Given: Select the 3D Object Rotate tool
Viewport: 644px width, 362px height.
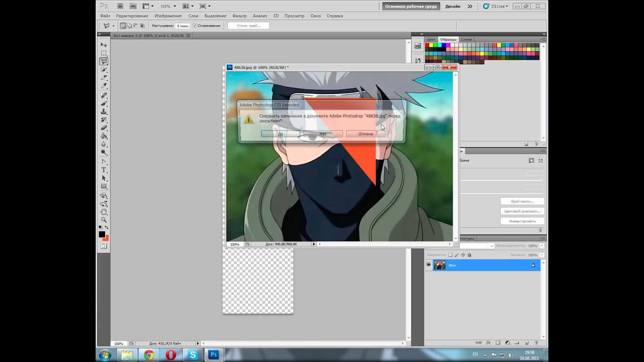Looking at the screenshot, I should coord(104,196).
